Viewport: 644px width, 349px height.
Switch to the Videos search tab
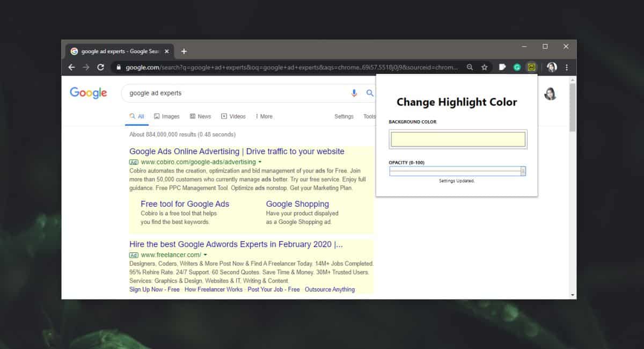pyautogui.click(x=233, y=116)
